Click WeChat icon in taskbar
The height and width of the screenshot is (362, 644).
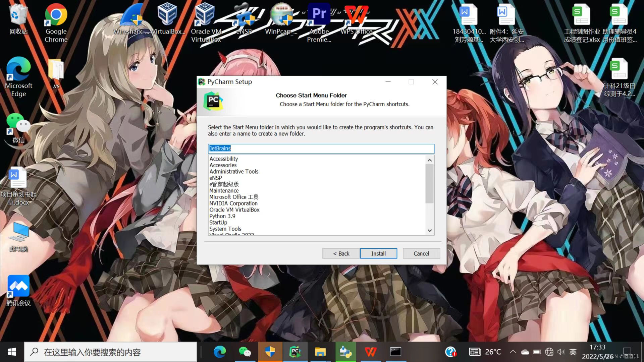tap(245, 352)
